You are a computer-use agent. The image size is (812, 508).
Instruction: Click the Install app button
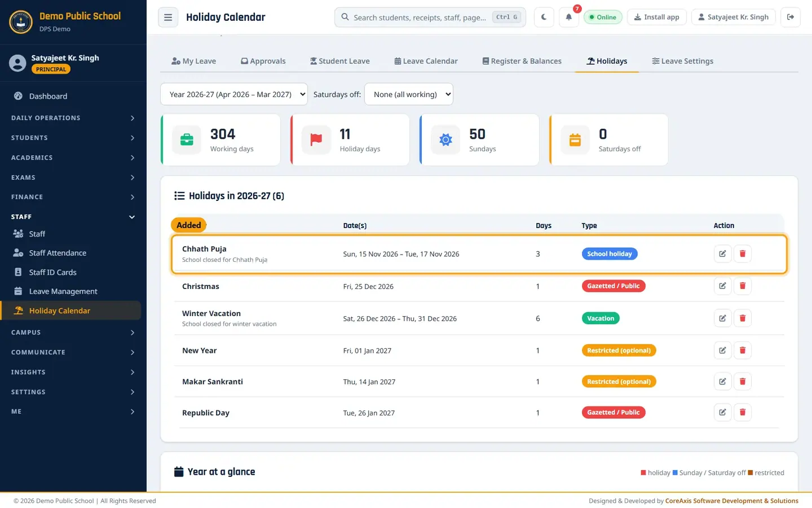click(657, 17)
